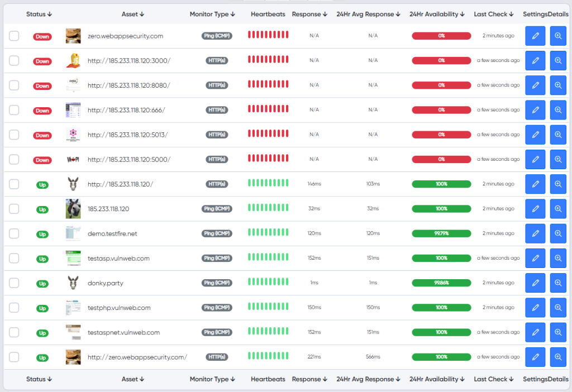Open the pencil edit settings for the 185.233.118.120:3000 monitor
Image resolution: width=572 pixels, height=392 pixels.
[x=535, y=60]
